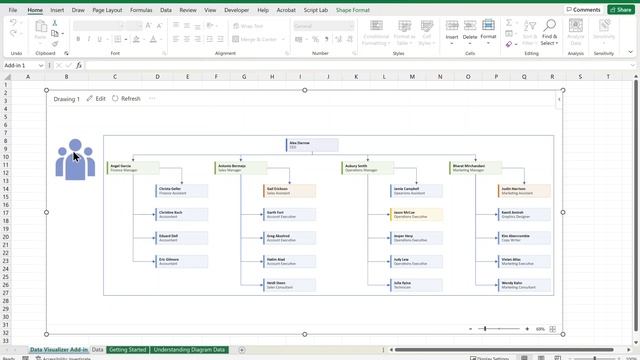Switch to Page Layout view in status bar
The height and width of the screenshot is (360, 640).
(x=541, y=358)
